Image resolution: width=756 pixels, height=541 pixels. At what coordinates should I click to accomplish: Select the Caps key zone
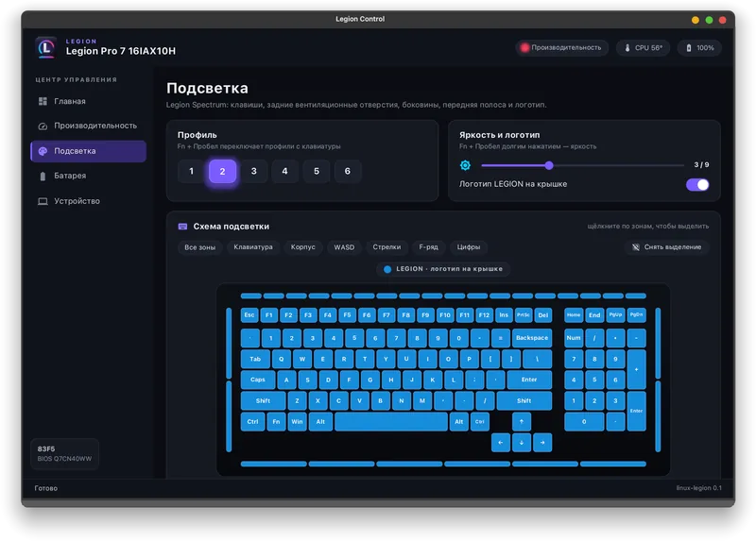coord(258,380)
